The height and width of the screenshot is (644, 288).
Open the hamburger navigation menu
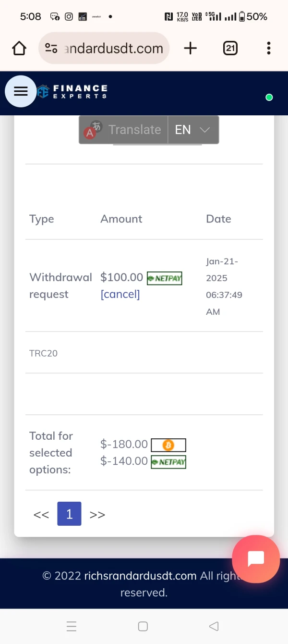tap(21, 91)
